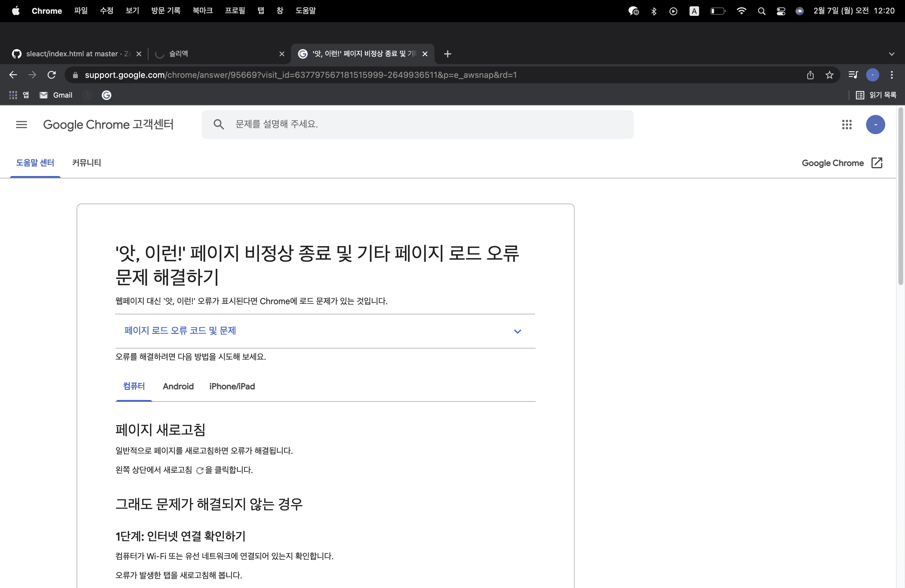Open Gmail bookmark

[56, 95]
